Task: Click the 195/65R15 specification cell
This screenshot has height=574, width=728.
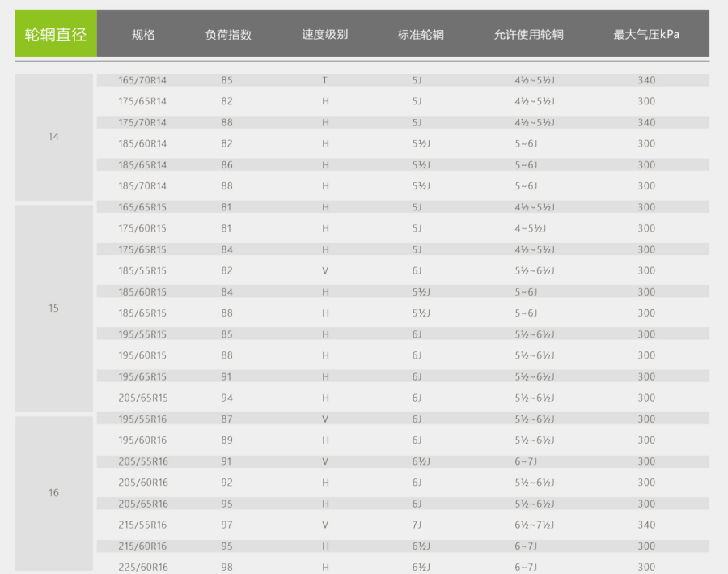Action: 142,376
